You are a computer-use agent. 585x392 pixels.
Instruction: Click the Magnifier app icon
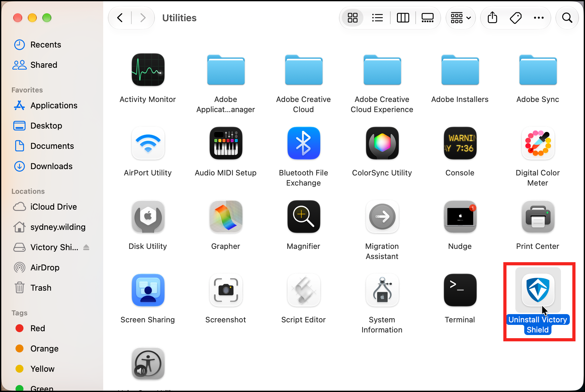point(304,217)
